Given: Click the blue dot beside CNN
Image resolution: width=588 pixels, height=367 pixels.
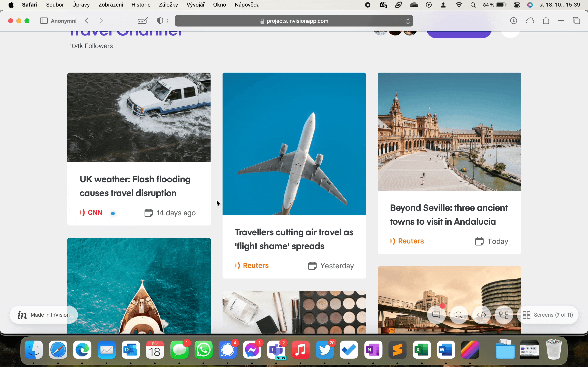Looking at the screenshot, I should 113,213.
